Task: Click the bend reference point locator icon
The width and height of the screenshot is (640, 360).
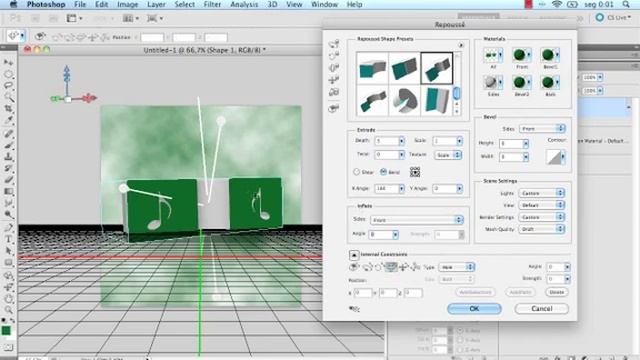Action: coord(415,172)
